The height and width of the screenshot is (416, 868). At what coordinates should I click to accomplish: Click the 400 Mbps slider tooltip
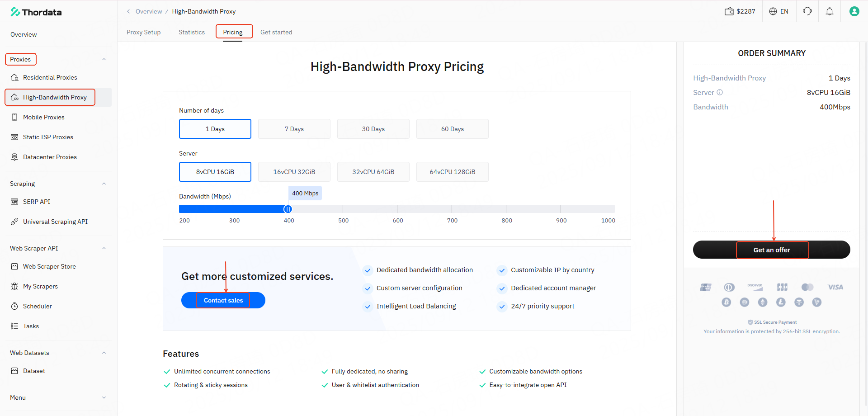click(x=305, y=193)
